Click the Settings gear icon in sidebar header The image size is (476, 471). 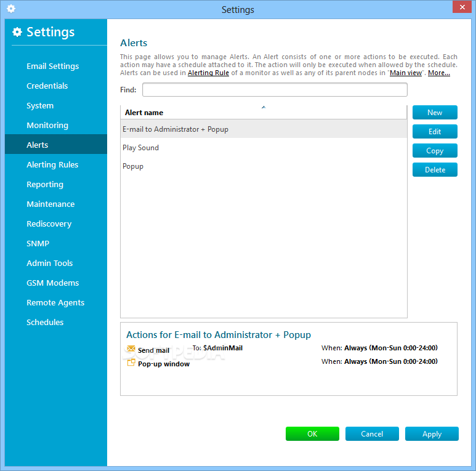17,32
